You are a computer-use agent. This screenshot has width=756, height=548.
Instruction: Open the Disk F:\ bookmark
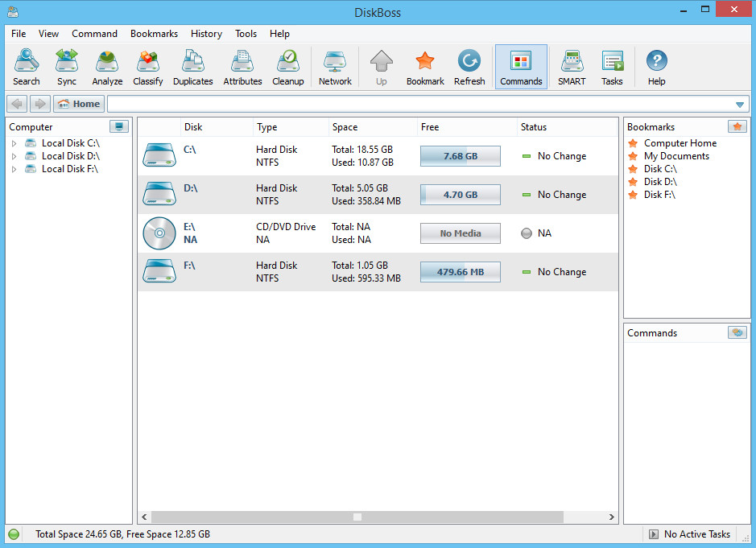659,195
